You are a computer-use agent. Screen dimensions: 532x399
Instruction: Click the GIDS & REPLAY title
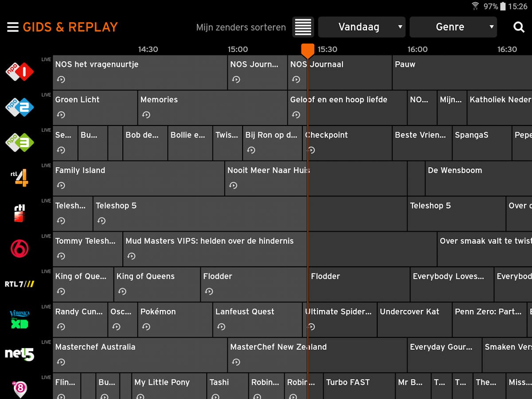coord(70,27)
